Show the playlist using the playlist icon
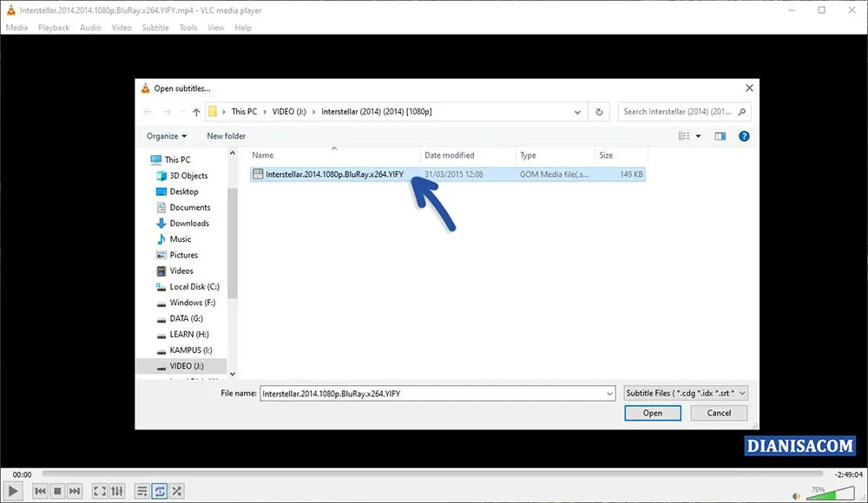Screen dimensions: 868x503 [x=141, y=490]
